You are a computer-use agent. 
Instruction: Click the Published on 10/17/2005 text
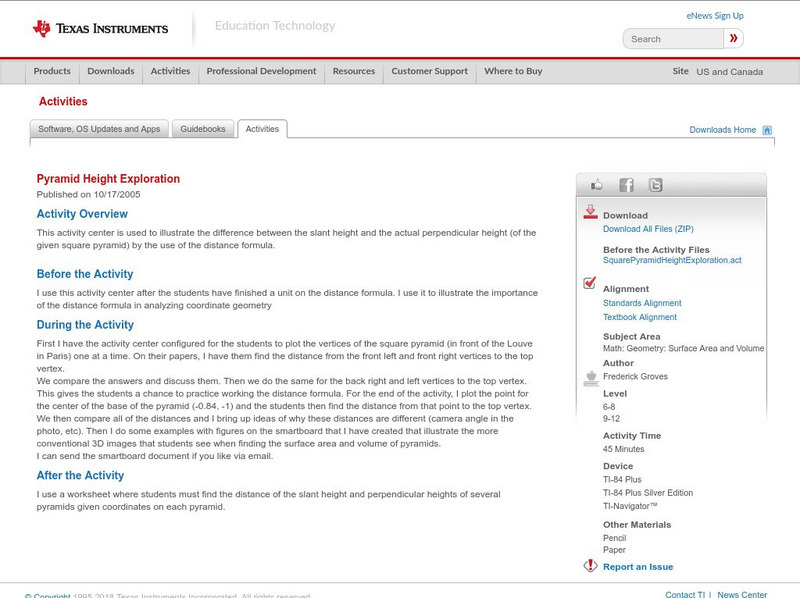pos(88,194)
